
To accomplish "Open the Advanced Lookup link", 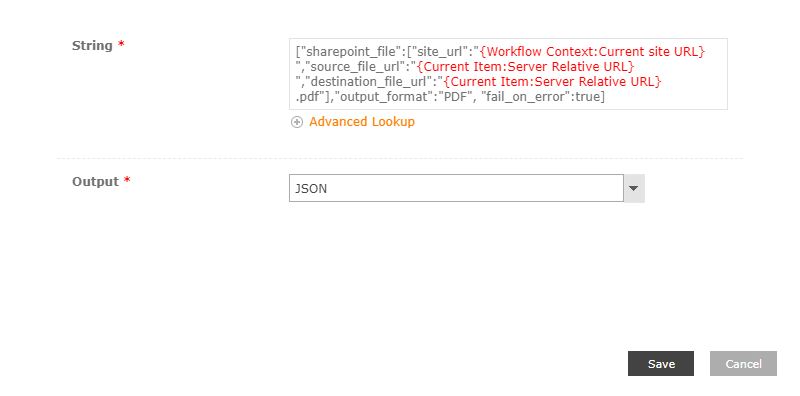I will 362,121.
